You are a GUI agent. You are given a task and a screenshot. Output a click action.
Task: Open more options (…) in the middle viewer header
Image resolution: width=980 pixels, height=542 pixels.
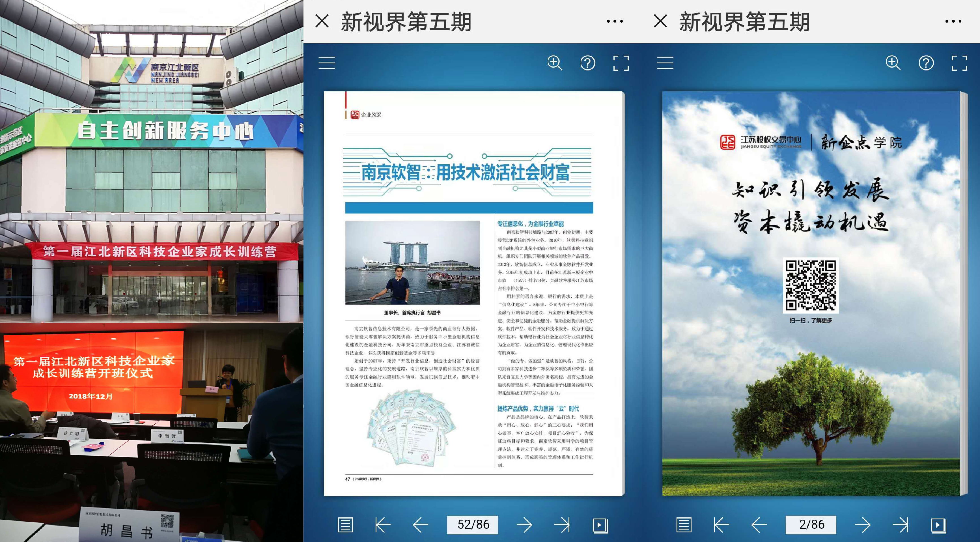pos(615,21)
